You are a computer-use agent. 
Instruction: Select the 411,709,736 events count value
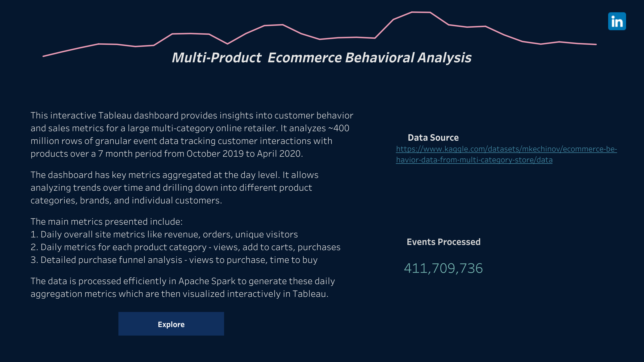coord(443,268)
